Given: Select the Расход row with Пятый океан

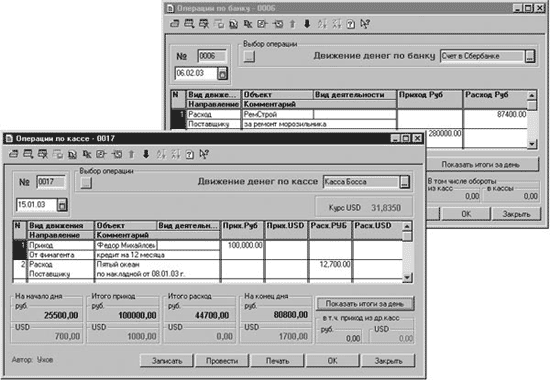Looking at the screenshot, I should point(207,269).
